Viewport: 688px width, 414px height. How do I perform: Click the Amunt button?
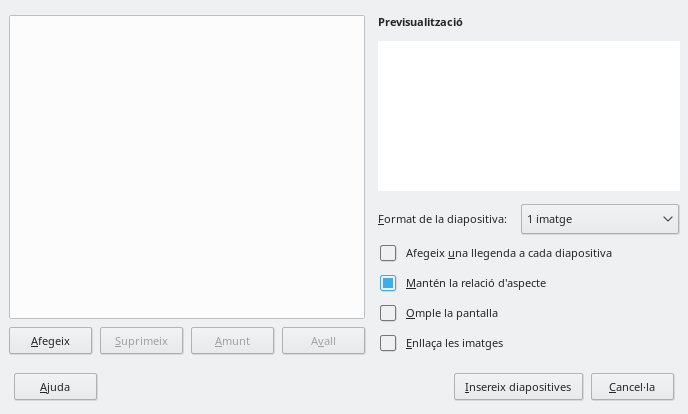(x=232, y=341)
